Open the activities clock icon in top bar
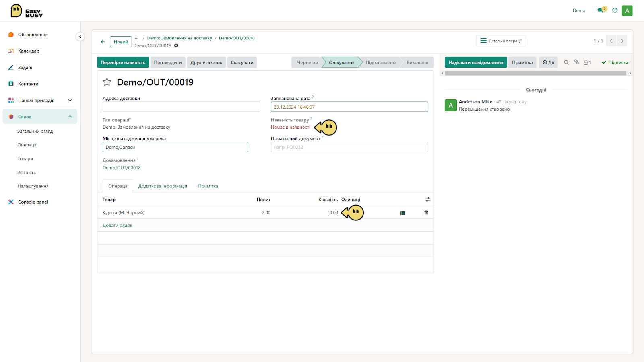 (x=615, y=10)
